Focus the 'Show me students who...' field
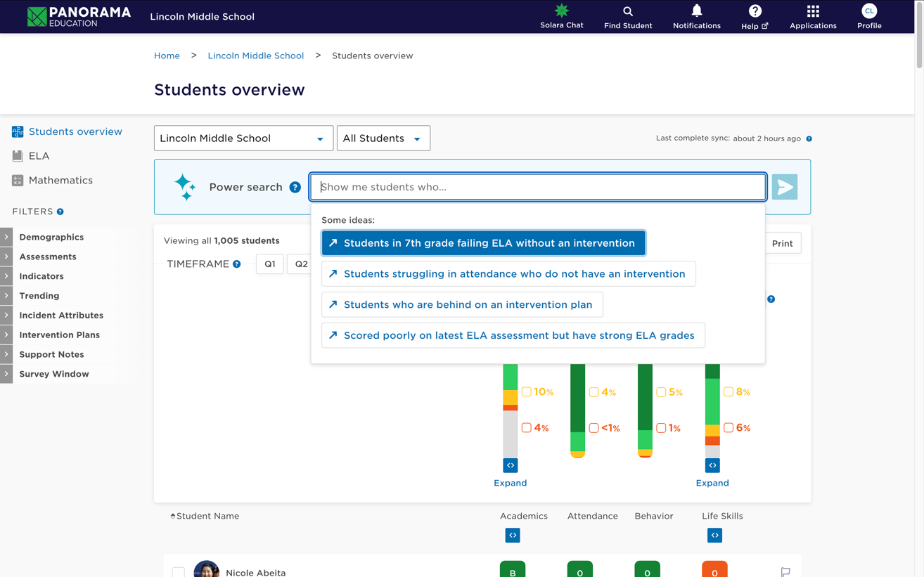This screenshot has height=577, width=924. coord(538,187)
